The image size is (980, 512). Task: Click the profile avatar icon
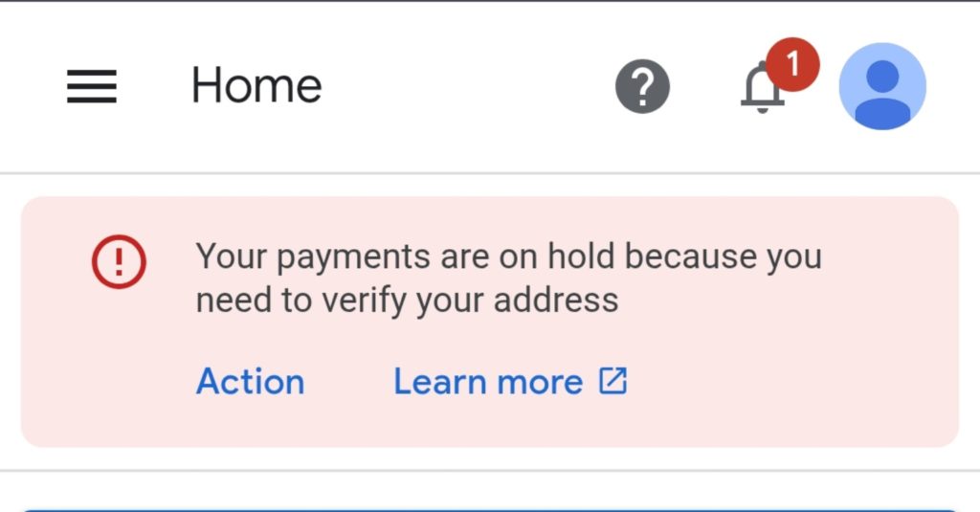(x=881, y=87)
